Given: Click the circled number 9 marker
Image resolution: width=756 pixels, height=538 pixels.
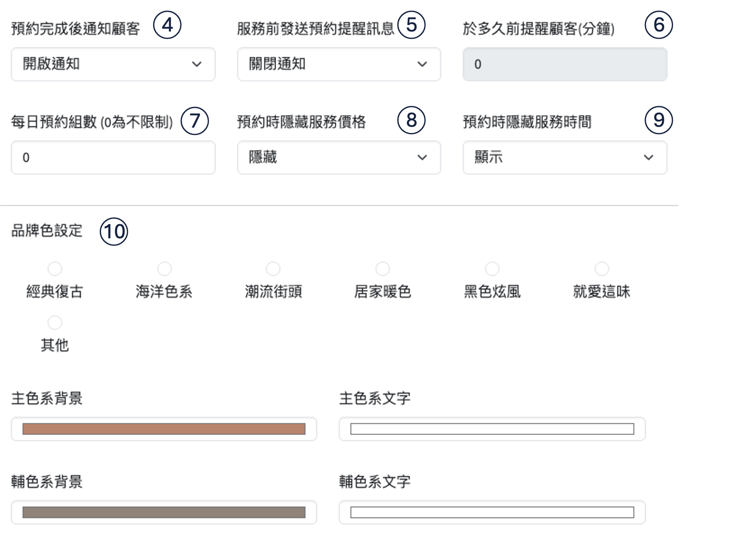Looking at the screenshot, I should (x=659, y=120).
